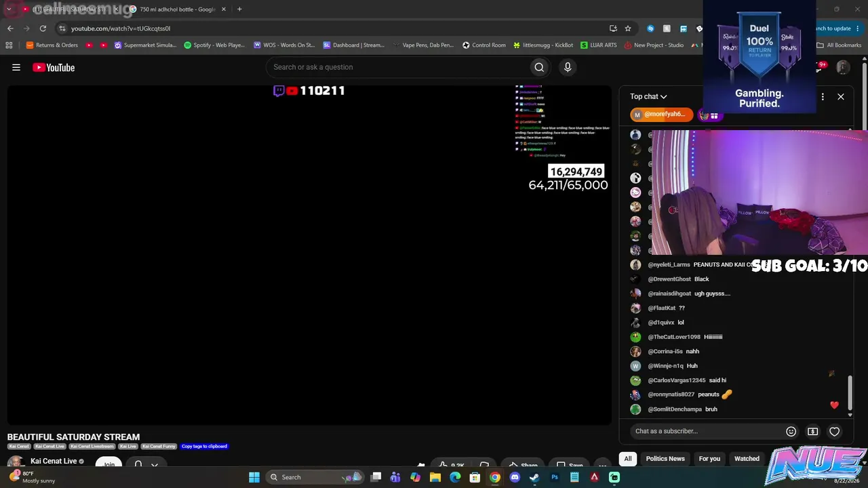This screenshot has width=868, height=488.
Task: Click Copy tags to clipboard button
Action: pos(204,447)
